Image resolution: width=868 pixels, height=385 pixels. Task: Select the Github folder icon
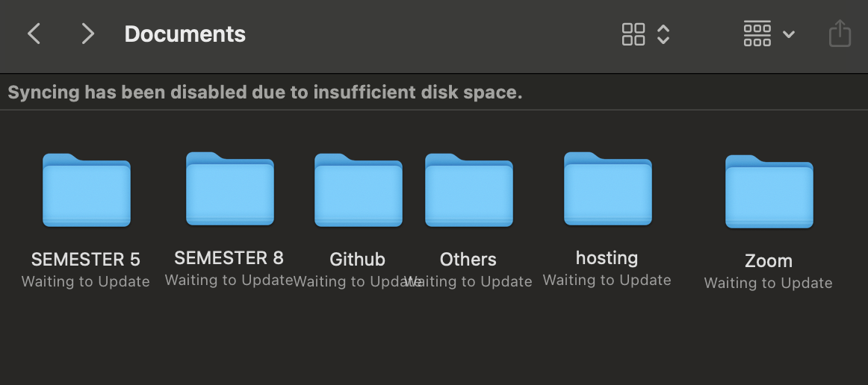(359, 190)
